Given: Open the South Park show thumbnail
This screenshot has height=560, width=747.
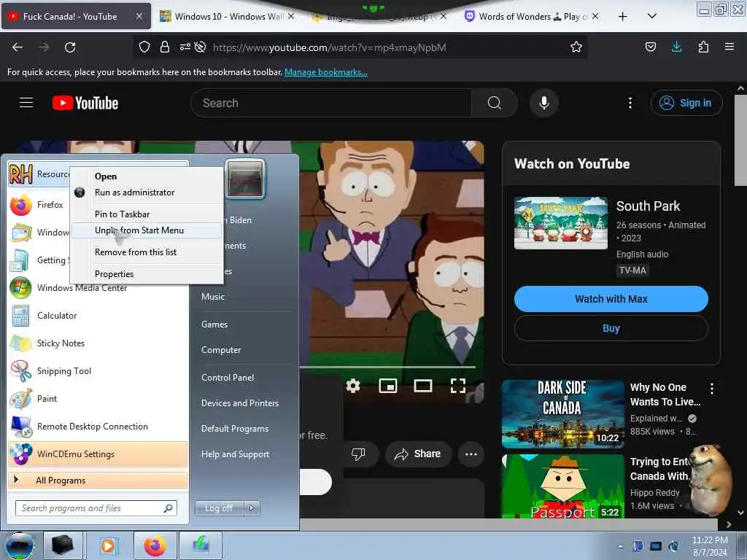Looking at the screenshot, I should tap(561, 223).
